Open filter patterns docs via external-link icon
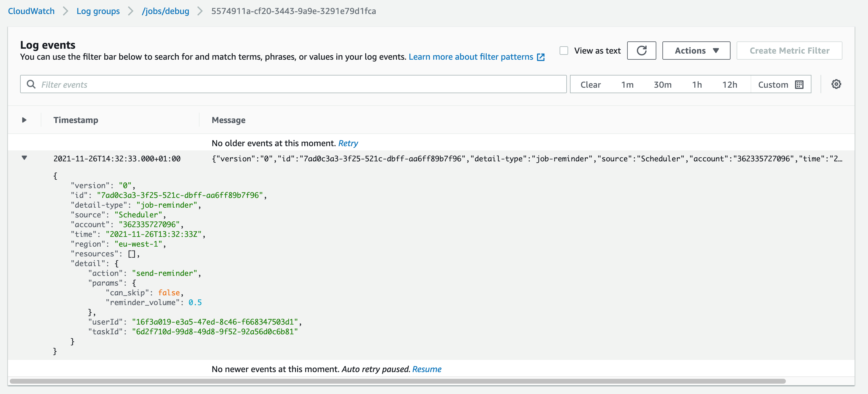This screenshot has width=868, height=394. (540, 57)
